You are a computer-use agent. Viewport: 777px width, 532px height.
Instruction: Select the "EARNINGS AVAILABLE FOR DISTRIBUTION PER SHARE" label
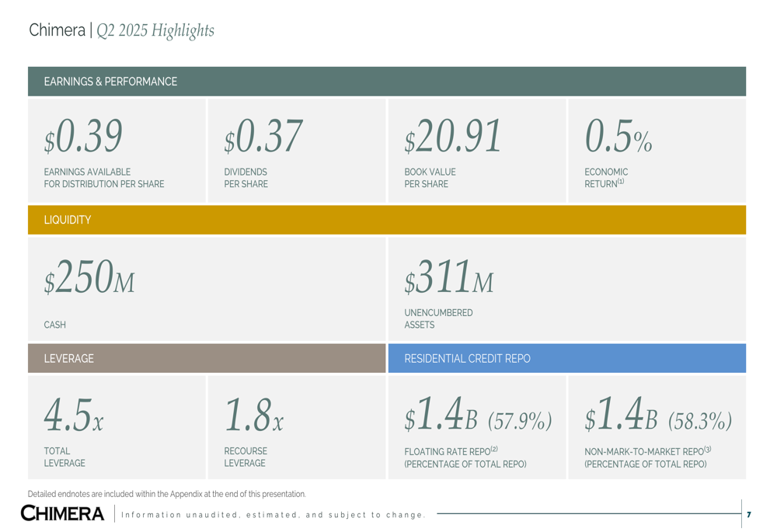click(x=104, y=178)
